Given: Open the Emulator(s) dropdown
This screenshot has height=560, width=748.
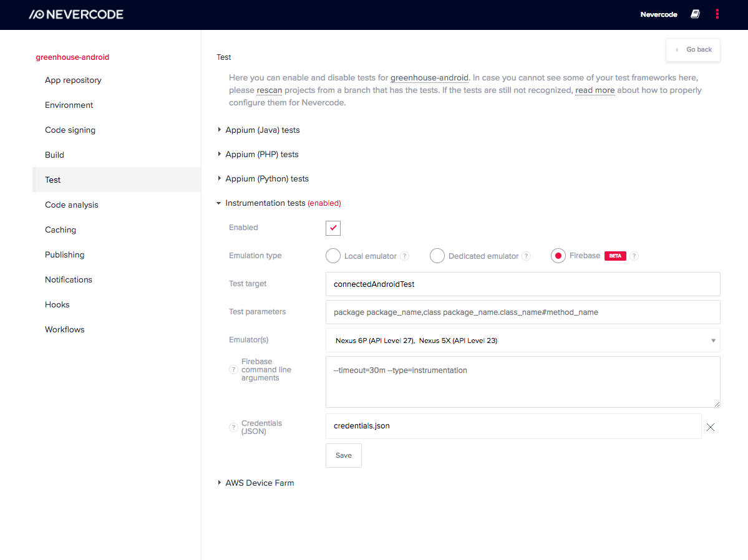Looking at the screenshot, I should point(523,340).
